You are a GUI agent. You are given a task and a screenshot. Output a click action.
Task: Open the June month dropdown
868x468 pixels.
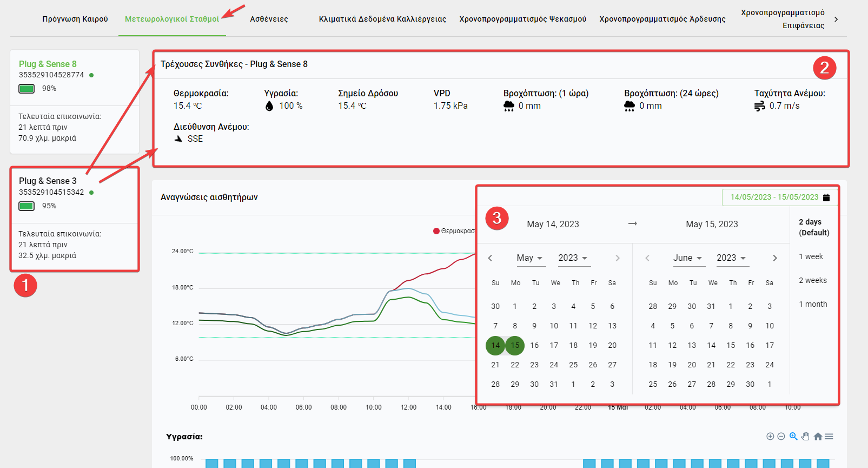[x=687, y=258]
